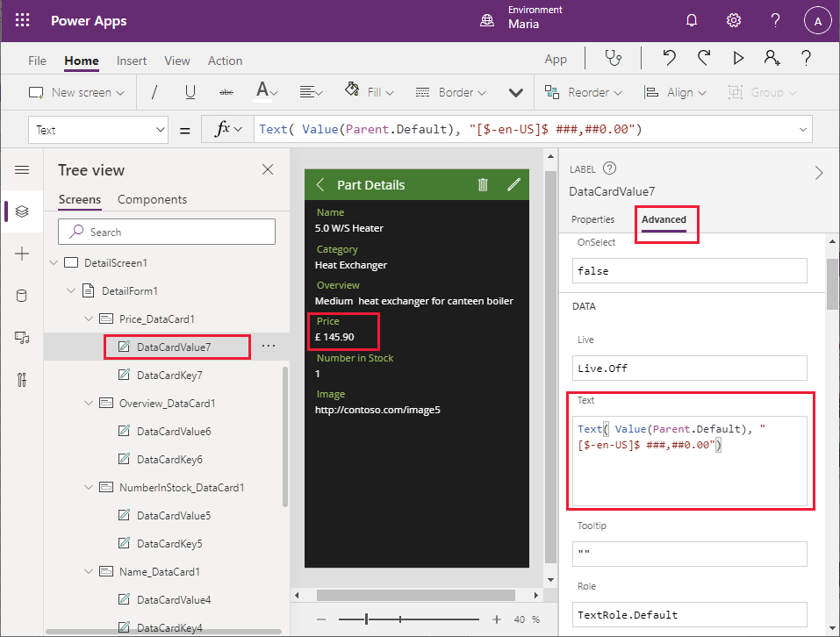Screen dimensions: 840x637
Task: Delete record using trash icon in preview
Action: click(483, 184)
